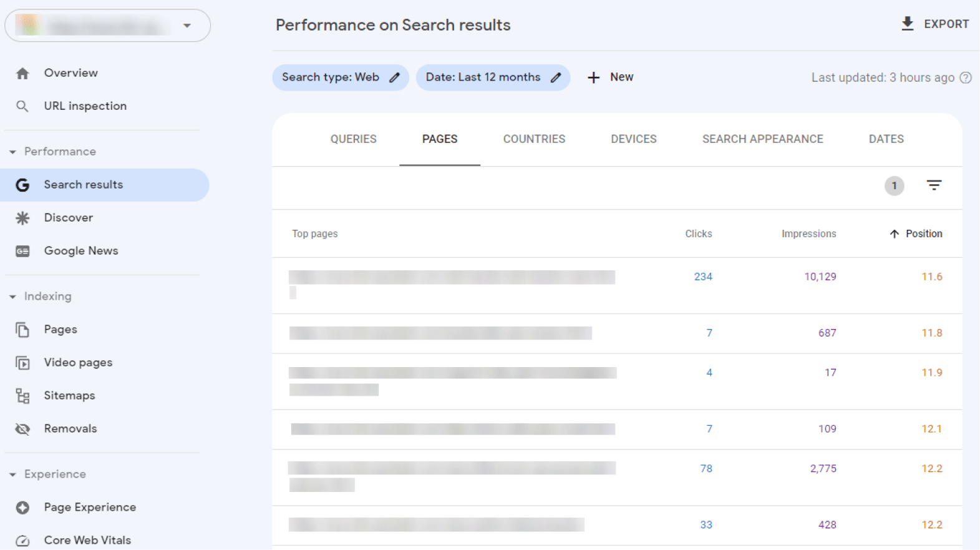Click the plus icon to add filter
Viewport: 980px width, 550px height.
[x=594, y=77]
